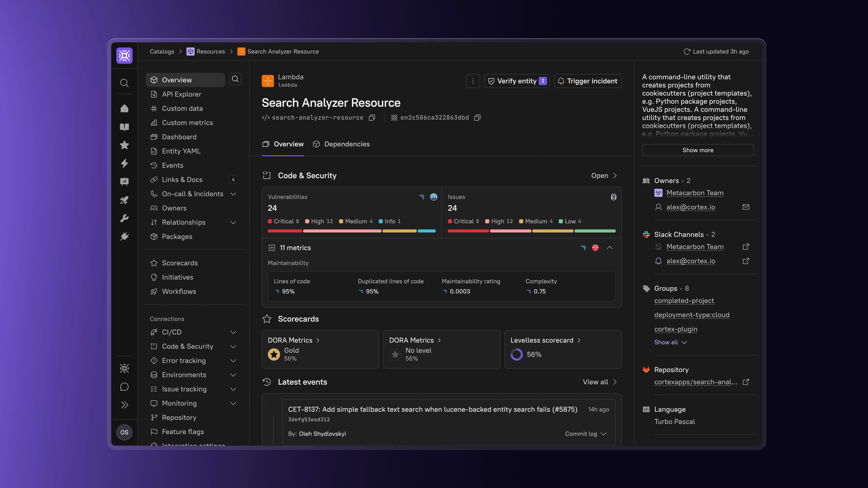Click the chat bubble rail icon
The width and height of the screenshot is (868, 488).
(124, 387)
